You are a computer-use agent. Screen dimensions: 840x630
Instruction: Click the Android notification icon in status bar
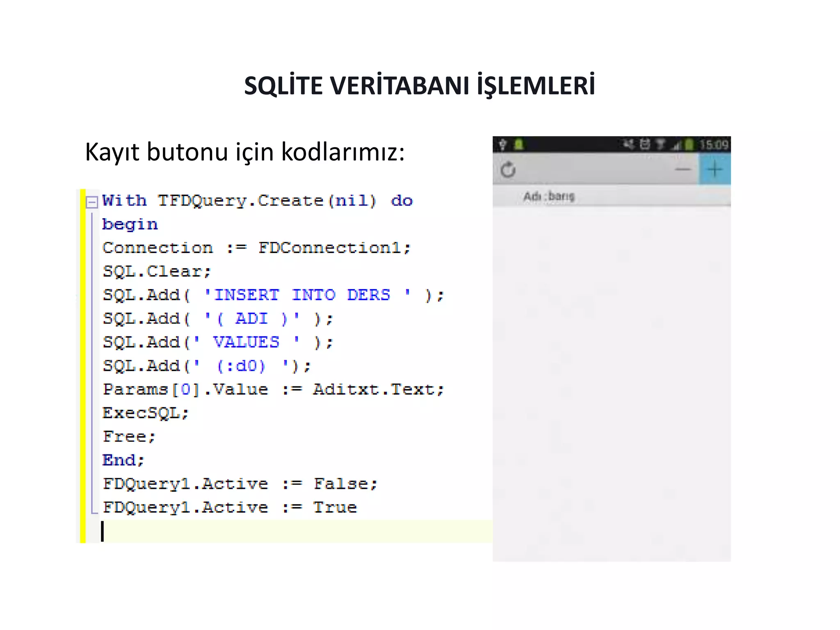pyautogui.click(x=519, y=144)
